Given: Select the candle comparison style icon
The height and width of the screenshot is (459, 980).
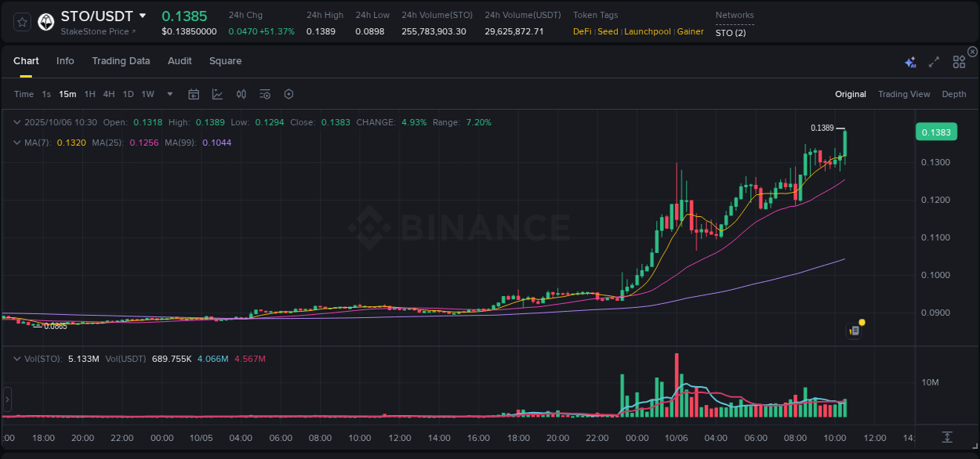Looking at the screenshot, I should 241,94.
